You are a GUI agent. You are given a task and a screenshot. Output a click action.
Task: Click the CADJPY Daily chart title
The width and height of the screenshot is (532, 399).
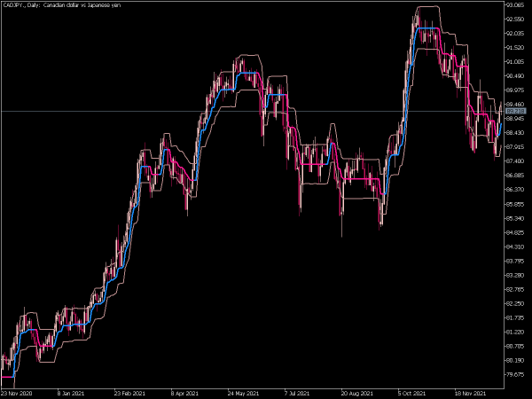pyautogui.click(x=61, y=5)
